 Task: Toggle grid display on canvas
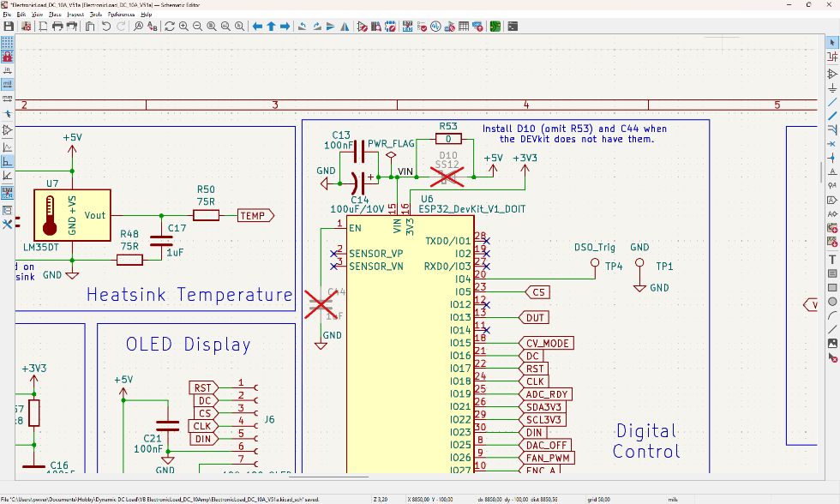pos(8,42)
